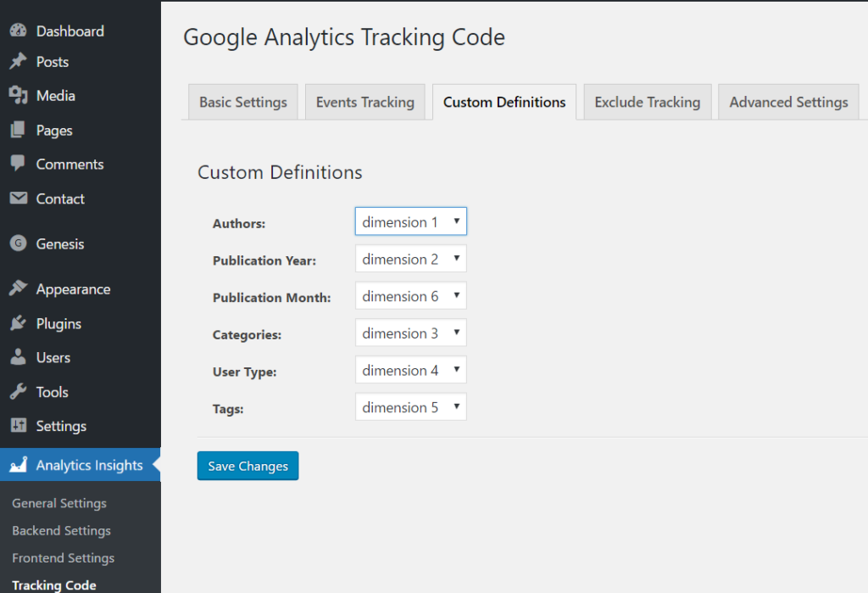Click the Publication Month: field label
This screenshot has height=593, width=868.
pos(272,298)
